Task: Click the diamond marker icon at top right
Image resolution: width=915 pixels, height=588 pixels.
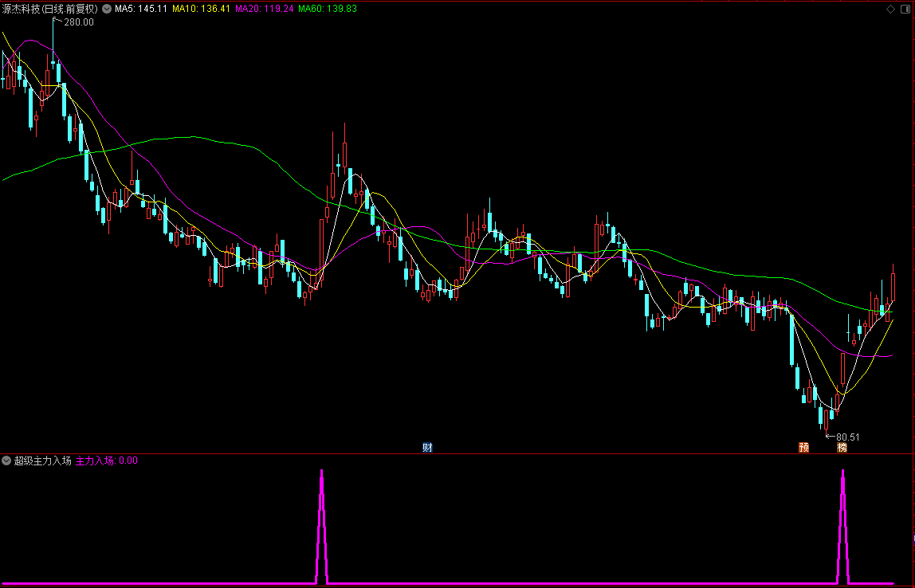Action: click(890, 9)
